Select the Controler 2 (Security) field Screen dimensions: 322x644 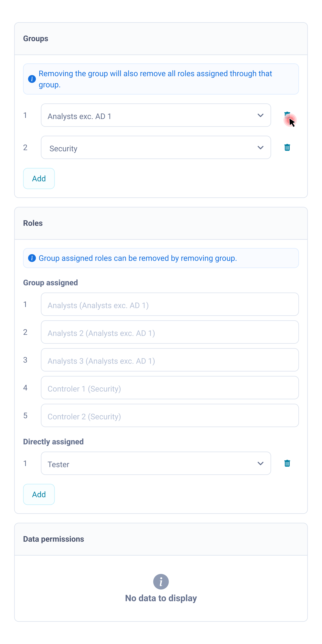click(169, 415)
